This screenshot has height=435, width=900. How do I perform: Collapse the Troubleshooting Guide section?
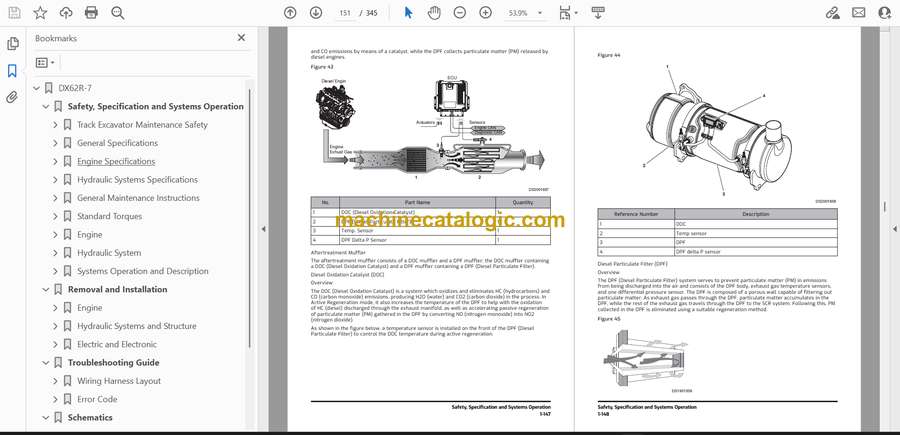tap(46, 363)
